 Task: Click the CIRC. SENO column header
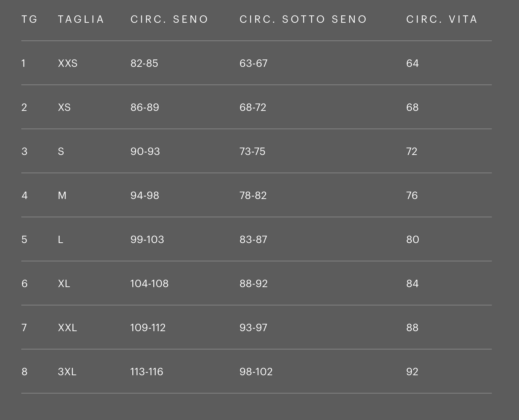click(x=169, y=19)
